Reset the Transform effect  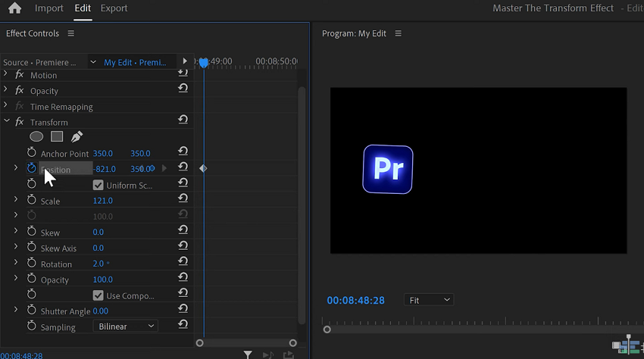183,119
